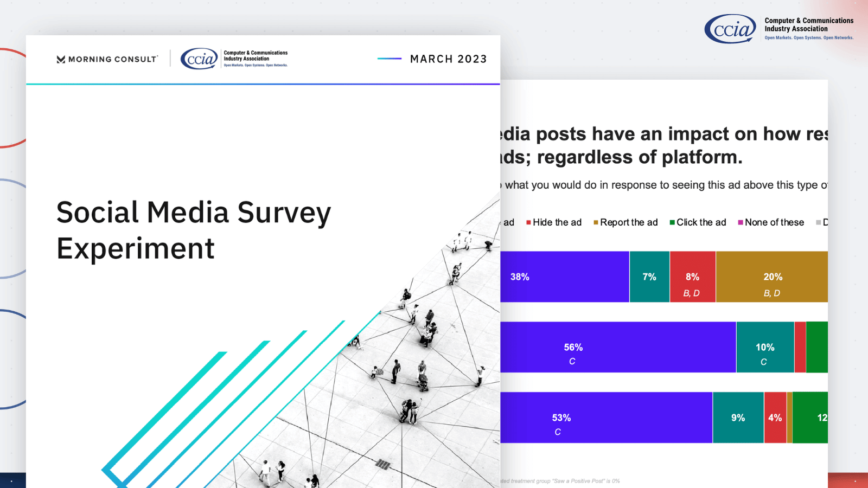Screen dimensions: 868x488
Task: Click the MARCH 2023 date label
Action: pos(448,59)
